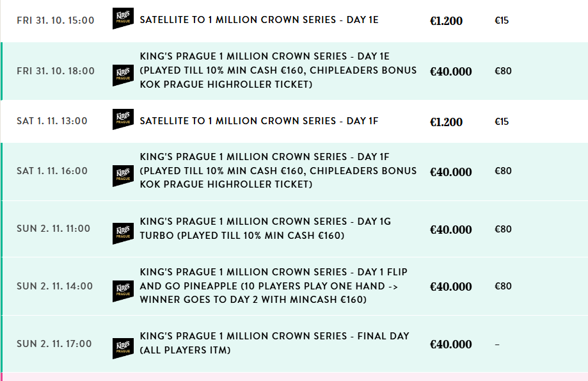Click King's Prague logo in Day 1G Turbo row

[123, 233]
